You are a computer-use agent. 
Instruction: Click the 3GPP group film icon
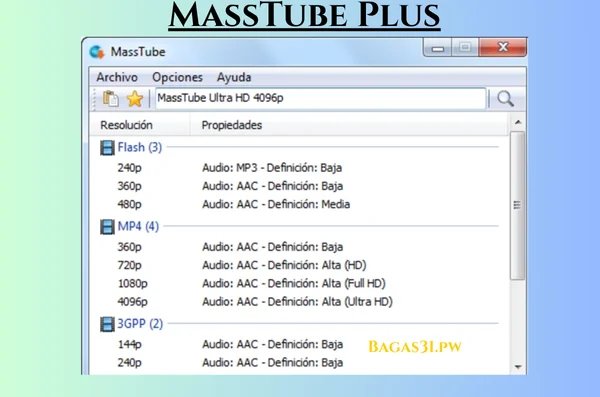[107, 324]
